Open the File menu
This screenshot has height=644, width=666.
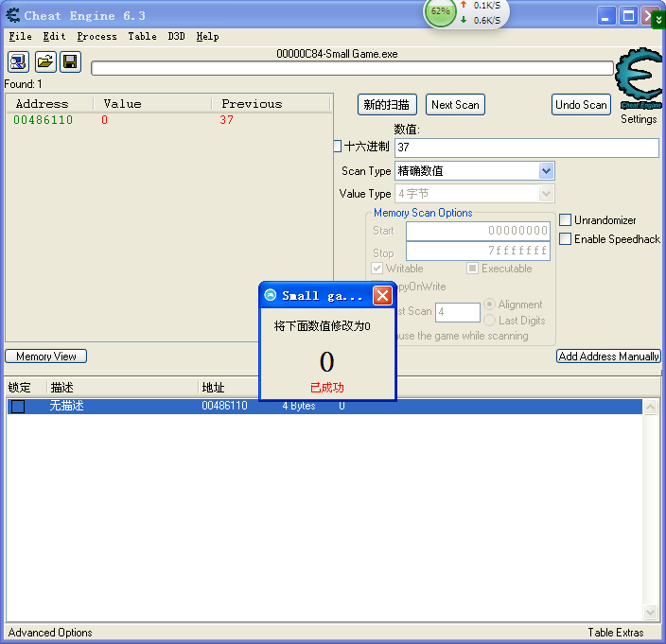tap(20, 37)
